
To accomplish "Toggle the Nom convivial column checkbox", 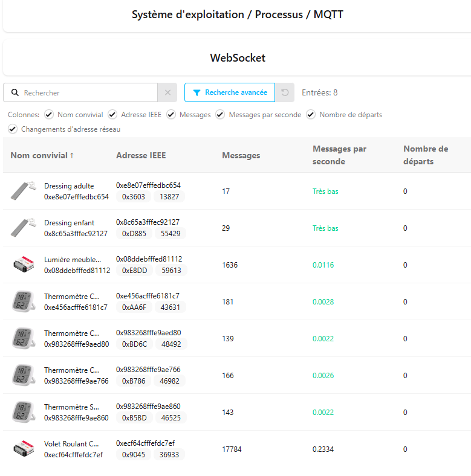I will click(x=49, y=115).
